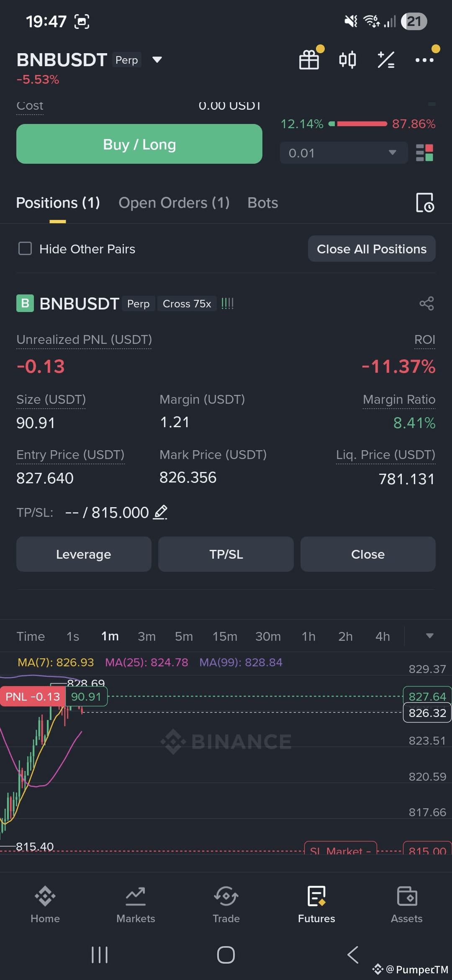Tap the 90.91 size chart label
Image resolution: width=452 pixels, height=980 pixels.
[x=86, y=696]
